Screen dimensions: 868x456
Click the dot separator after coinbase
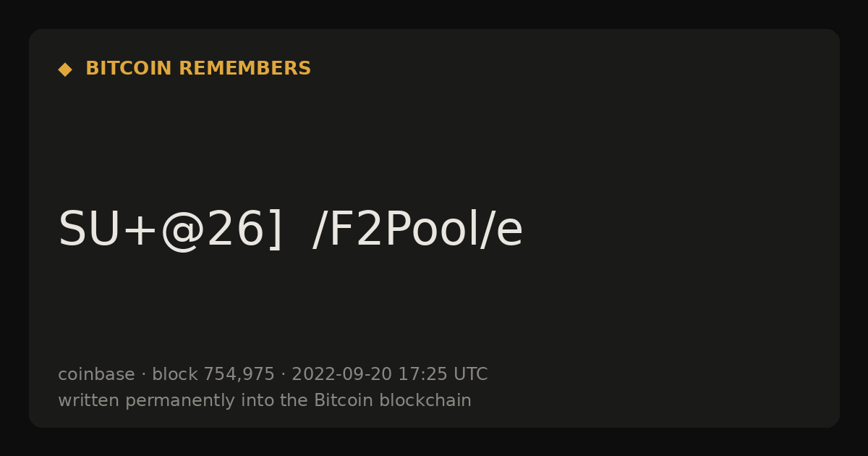143,376
